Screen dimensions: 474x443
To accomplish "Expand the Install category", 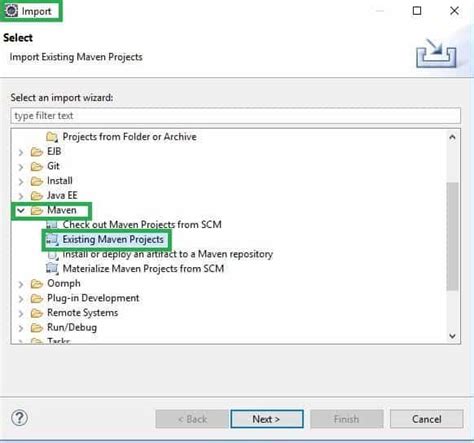I will (x=21, y=181).
